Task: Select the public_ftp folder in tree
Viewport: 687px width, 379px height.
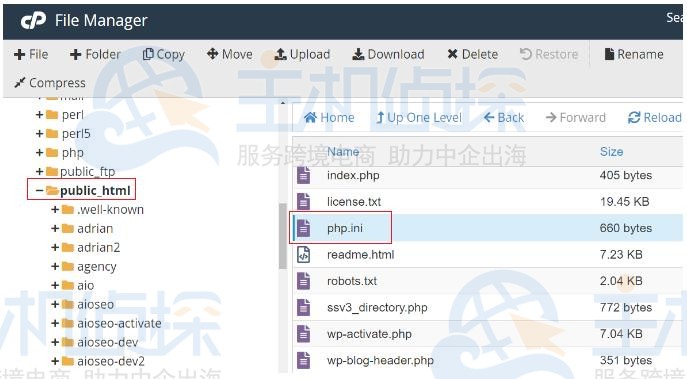Action: click(x=88, y=171)
